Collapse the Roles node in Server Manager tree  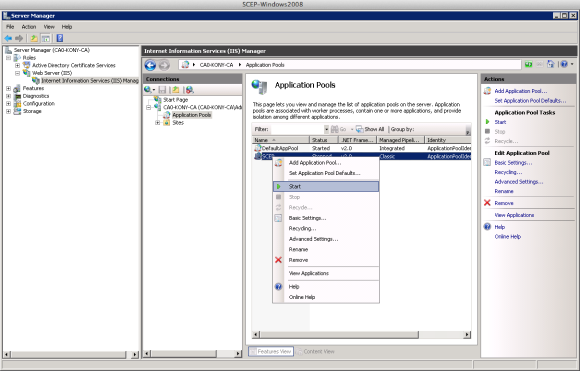(x=8, y=58)
